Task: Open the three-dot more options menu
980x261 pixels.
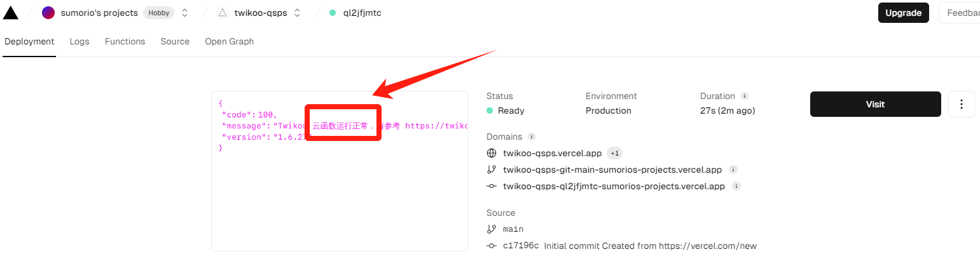Action: tap(962, 104)
